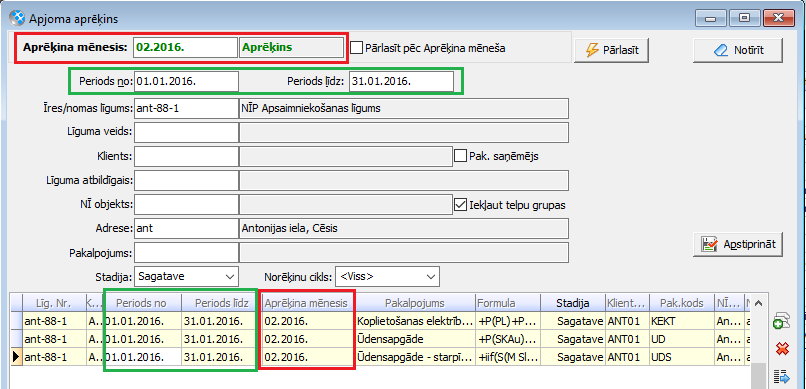Click the Pakalpojums column header
This screenshot has height=389, width=806.
[415, 303]
